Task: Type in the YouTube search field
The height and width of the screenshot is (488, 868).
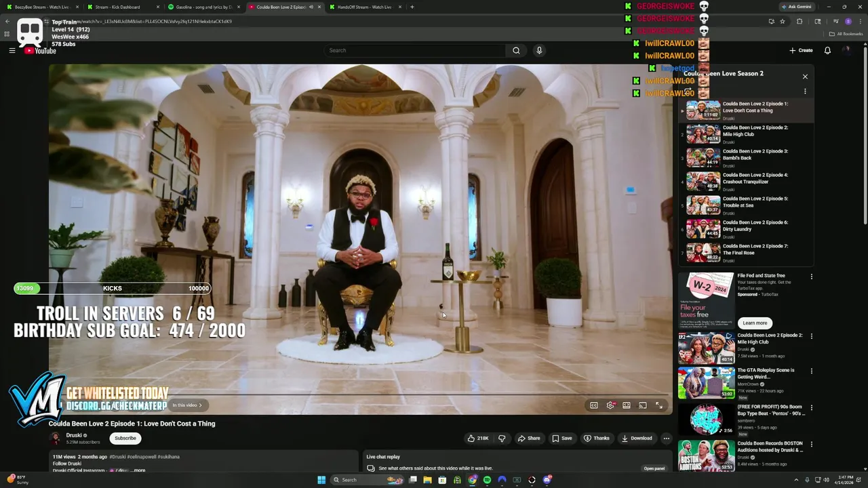Action: click(x=415, y=50)
